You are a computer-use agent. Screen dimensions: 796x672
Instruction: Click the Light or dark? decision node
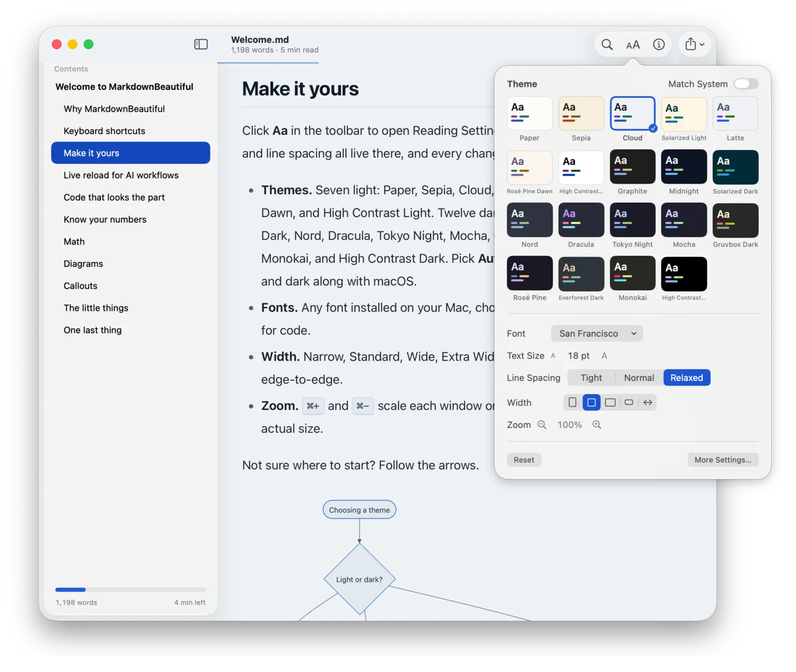(x=359, y=579)
